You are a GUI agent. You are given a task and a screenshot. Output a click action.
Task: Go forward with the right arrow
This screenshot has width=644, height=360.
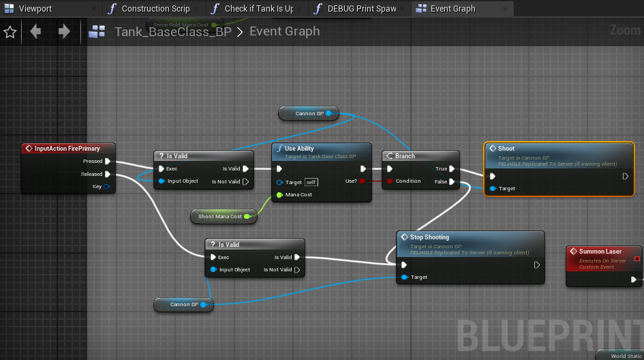coord(64,31)
